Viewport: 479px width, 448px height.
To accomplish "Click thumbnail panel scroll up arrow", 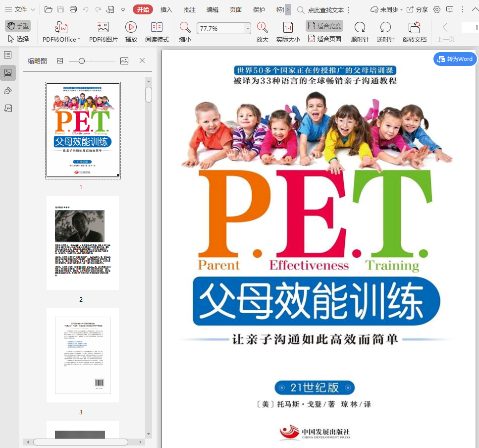I will coord(149,81).
